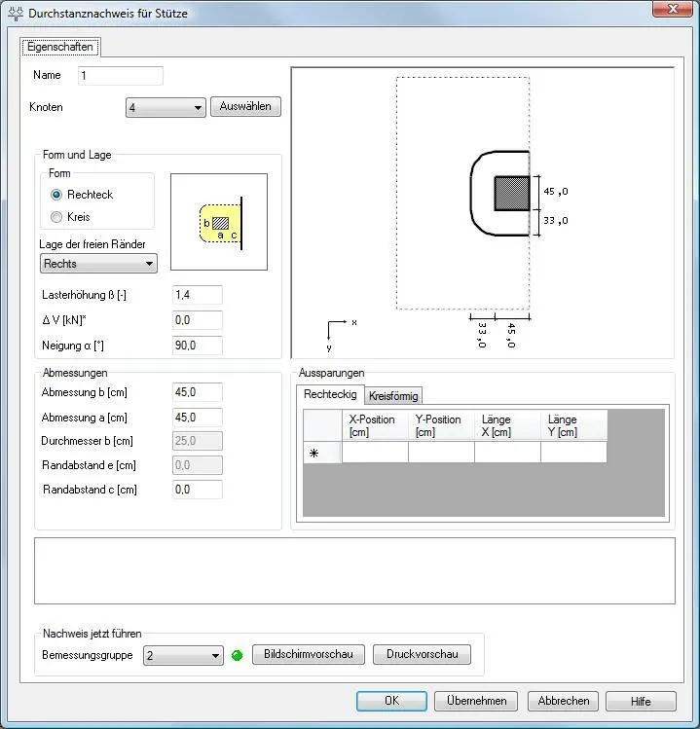Click the X-Position cell in new row

375,453
